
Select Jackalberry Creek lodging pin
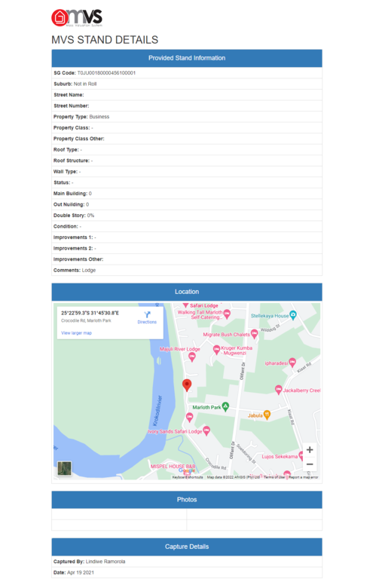click(278, 390)
